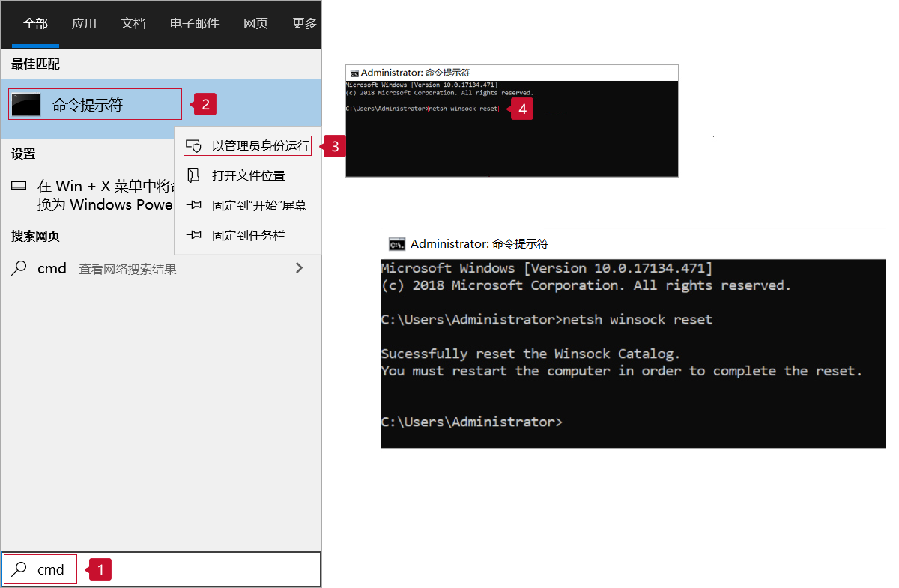Select the 电子邮件 tab
Image resolution: width=899 pixels, height=588 pixels.
point(194,23)
